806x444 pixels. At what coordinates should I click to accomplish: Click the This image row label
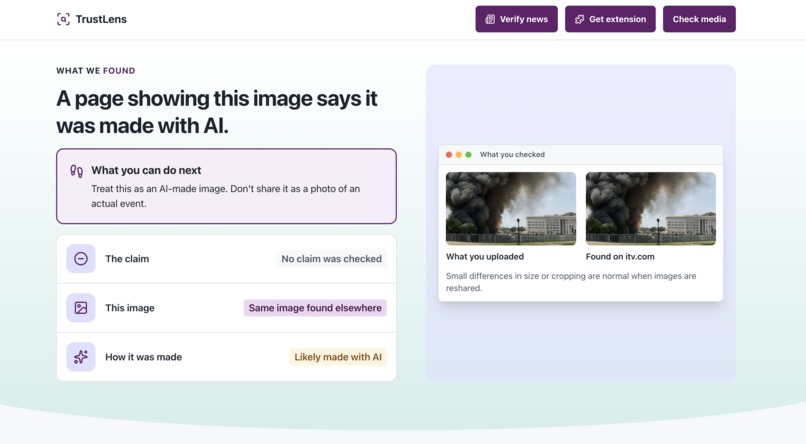click(130, 308)
